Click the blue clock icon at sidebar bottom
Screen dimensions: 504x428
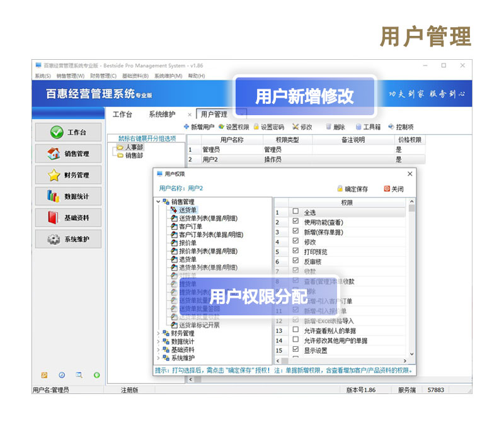(x=62, y=375)
